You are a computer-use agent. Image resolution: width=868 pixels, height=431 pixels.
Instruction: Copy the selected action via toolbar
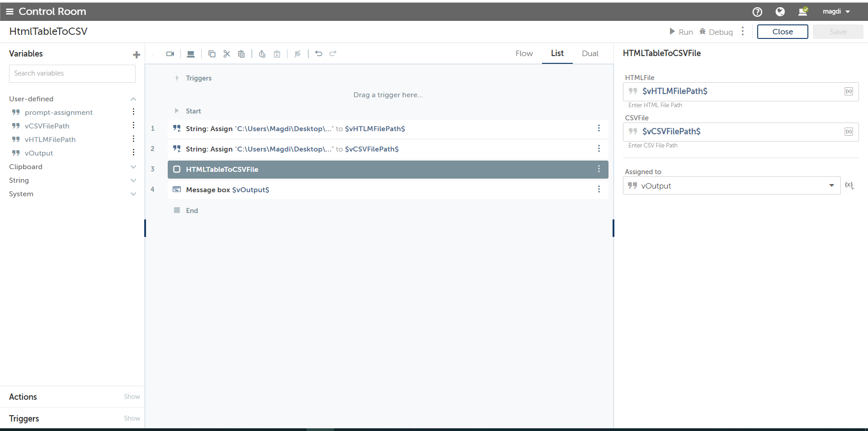pos(212,54)
